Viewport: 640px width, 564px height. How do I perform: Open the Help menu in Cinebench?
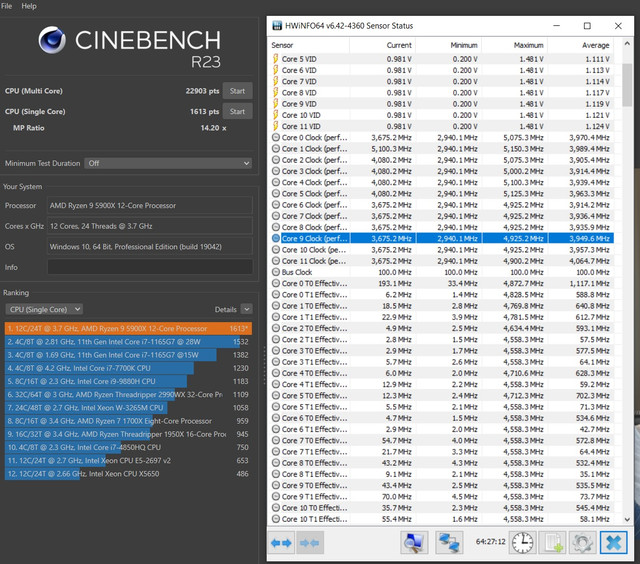tap(29, 6)
